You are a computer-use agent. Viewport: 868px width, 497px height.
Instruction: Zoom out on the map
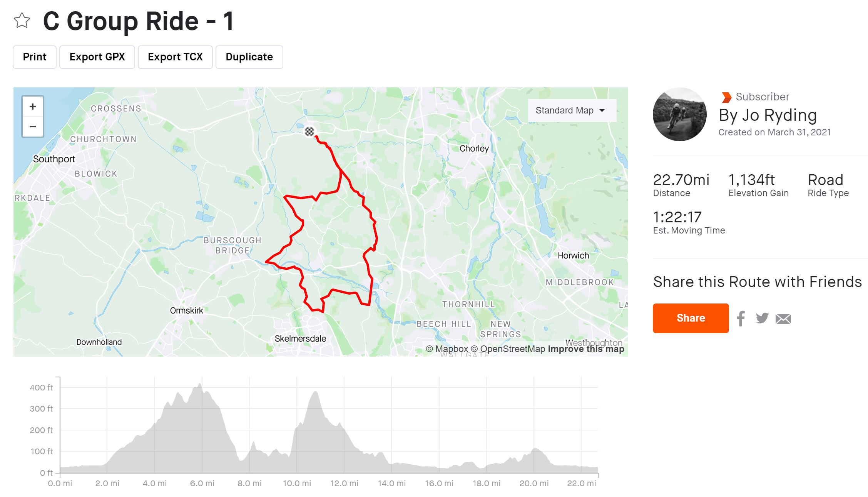click(x=33, y=127)
